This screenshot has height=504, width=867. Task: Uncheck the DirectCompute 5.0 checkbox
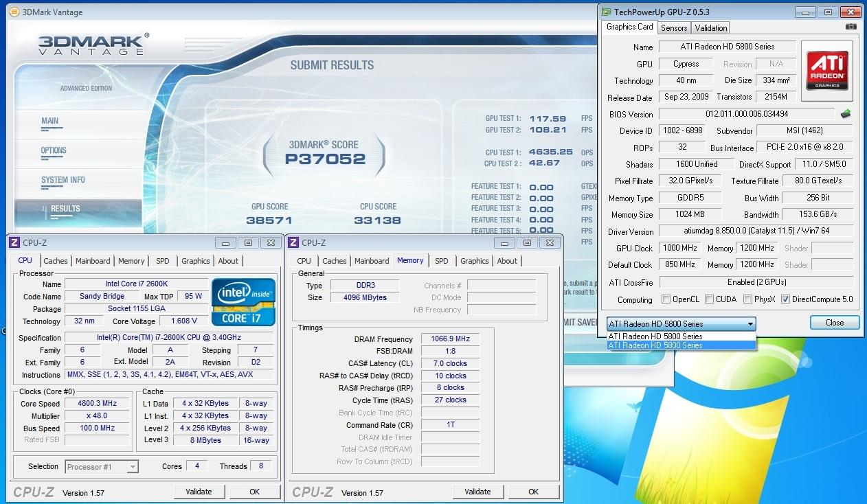[785, 299]
